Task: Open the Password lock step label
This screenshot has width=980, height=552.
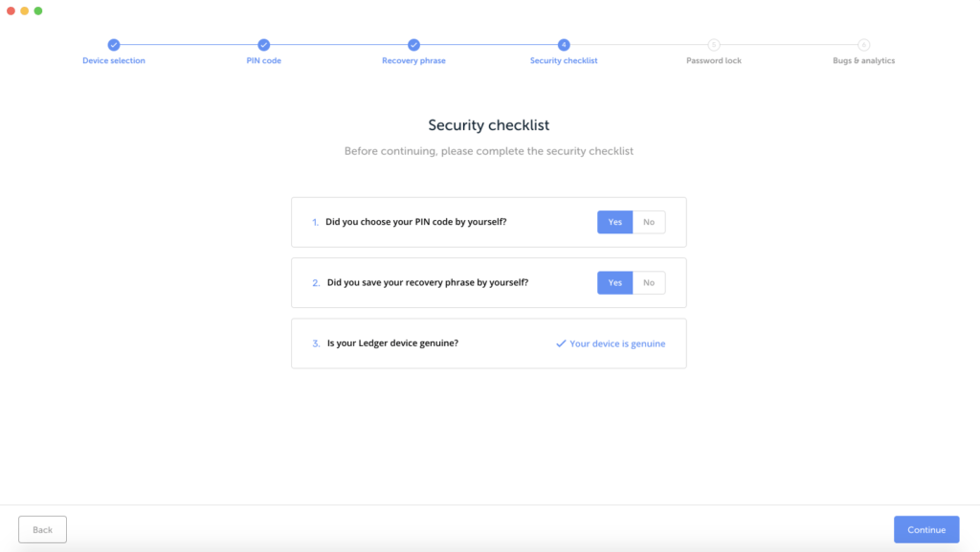Action: pos(714,60)
